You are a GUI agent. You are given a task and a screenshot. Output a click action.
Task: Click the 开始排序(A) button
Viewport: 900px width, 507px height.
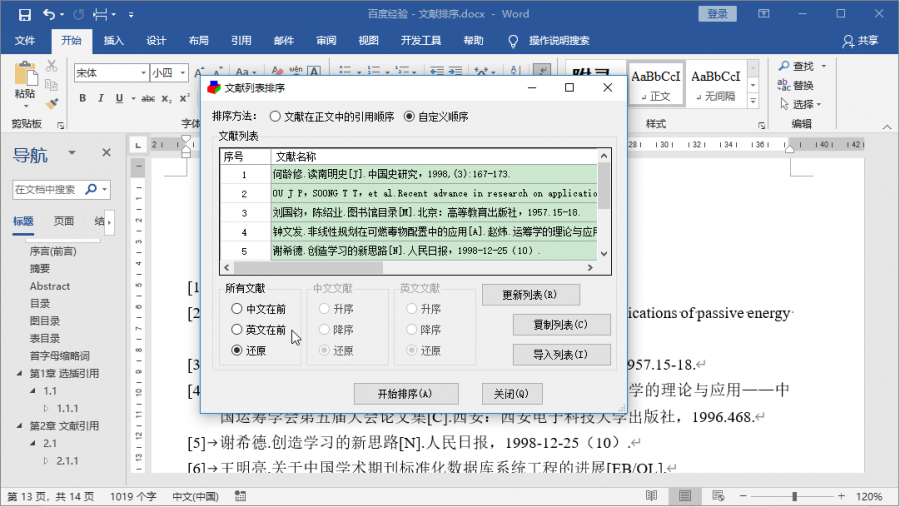405,394
